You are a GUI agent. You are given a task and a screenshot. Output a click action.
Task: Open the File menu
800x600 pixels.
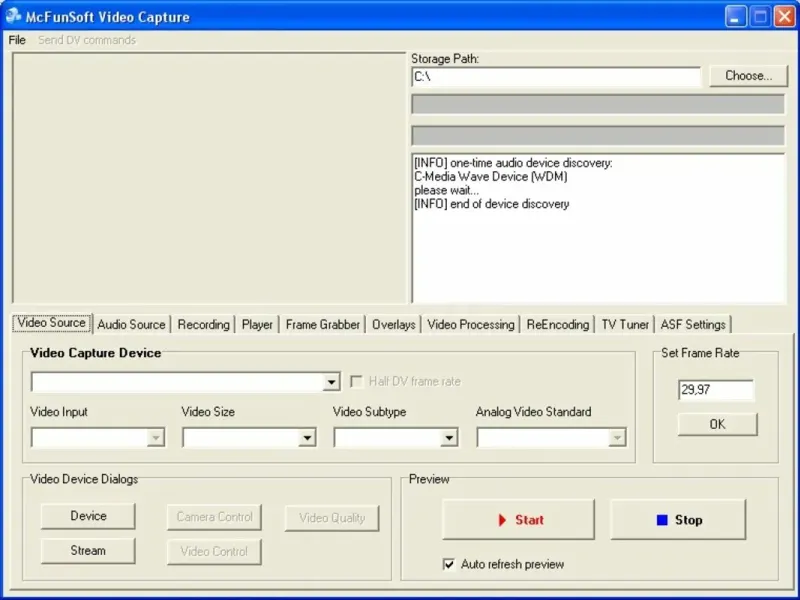click(17, 40)
